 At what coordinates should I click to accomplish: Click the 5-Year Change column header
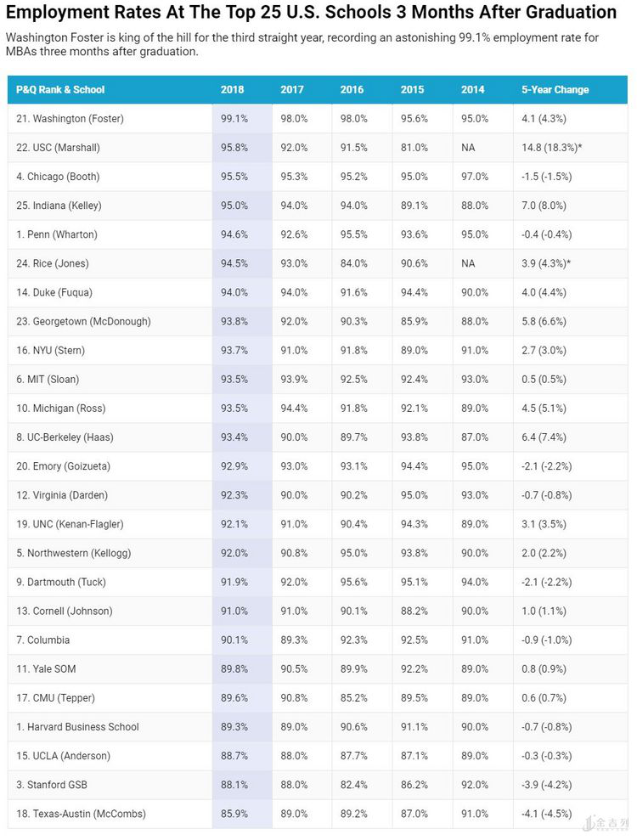coord(555,90)
